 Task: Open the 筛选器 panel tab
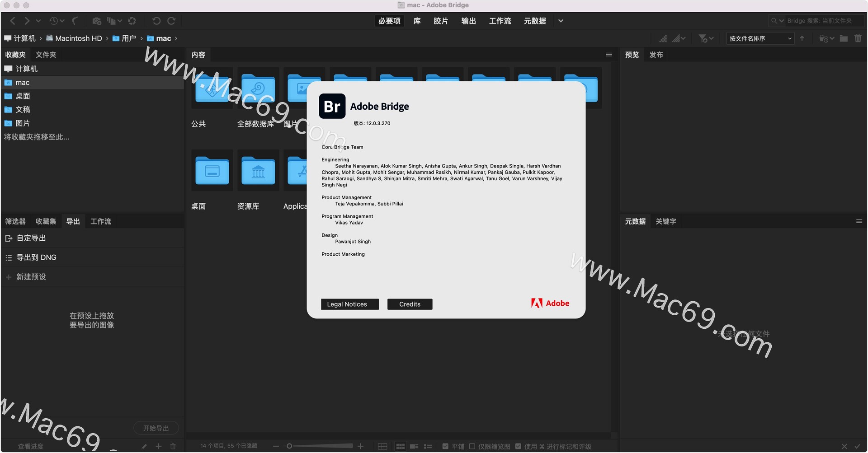pos(15,221)
